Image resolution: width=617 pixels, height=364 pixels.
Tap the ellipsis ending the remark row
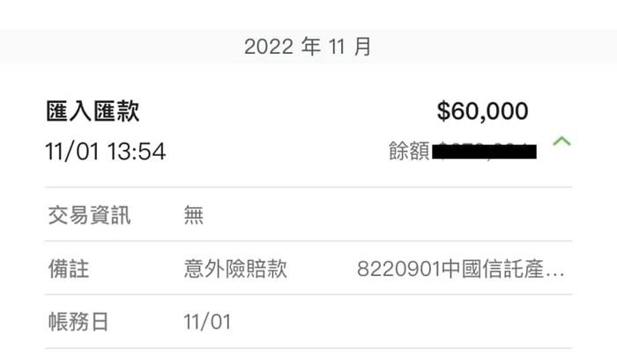point(555,271)
